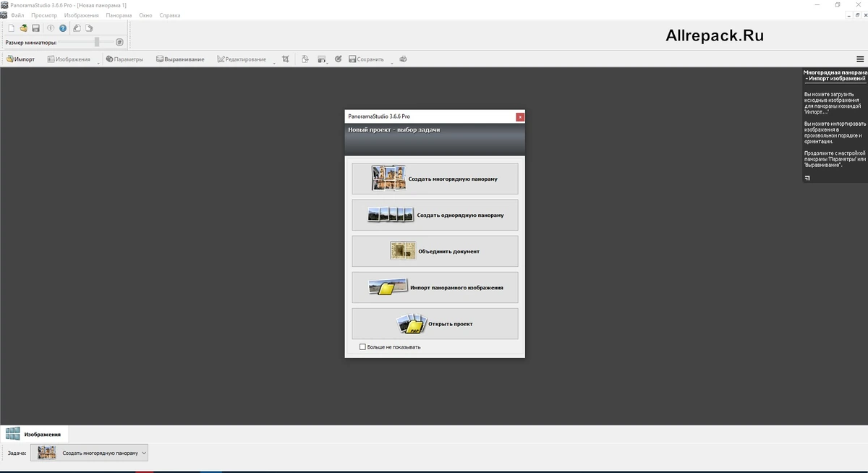The width and height of the screenshot is (868, 473).
Task: Enable the Больше не показывать checkbox
Action: pos(363,347)
